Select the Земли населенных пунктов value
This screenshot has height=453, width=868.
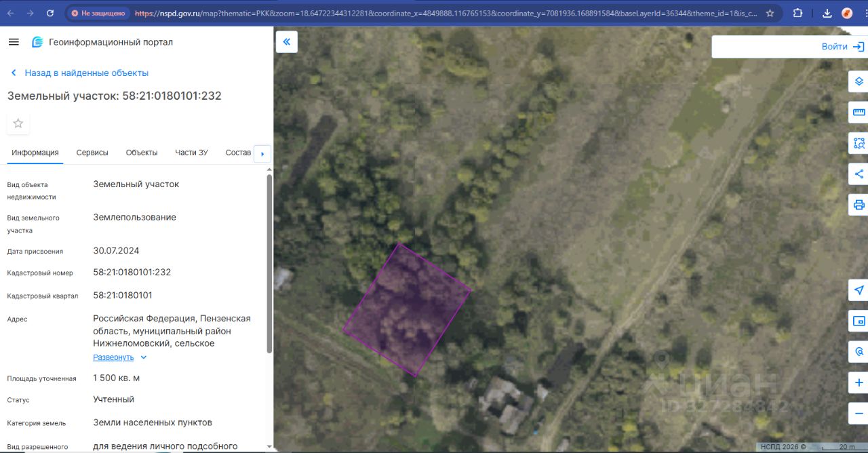153,422
